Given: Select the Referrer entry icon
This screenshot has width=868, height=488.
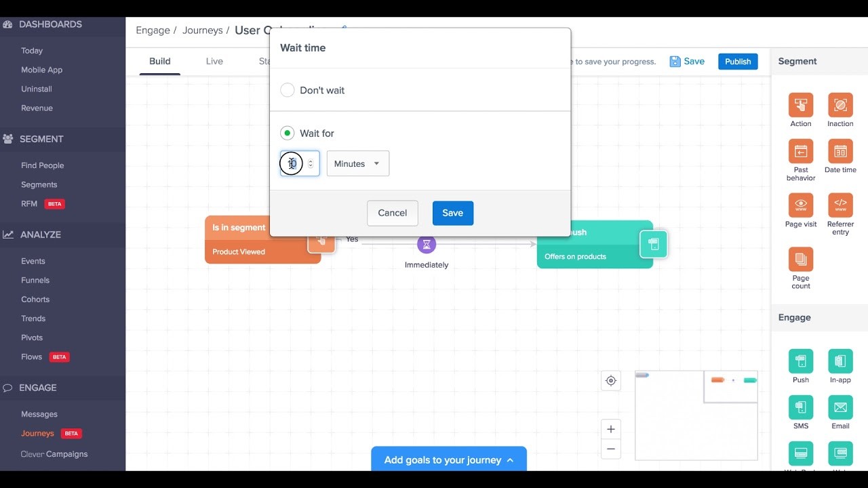Looking at the screenshot, I should point(840,205).
